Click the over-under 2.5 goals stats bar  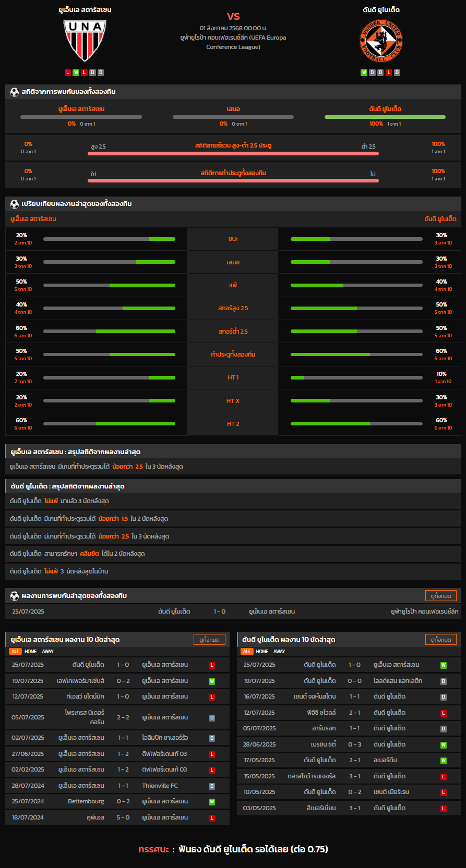233,154
